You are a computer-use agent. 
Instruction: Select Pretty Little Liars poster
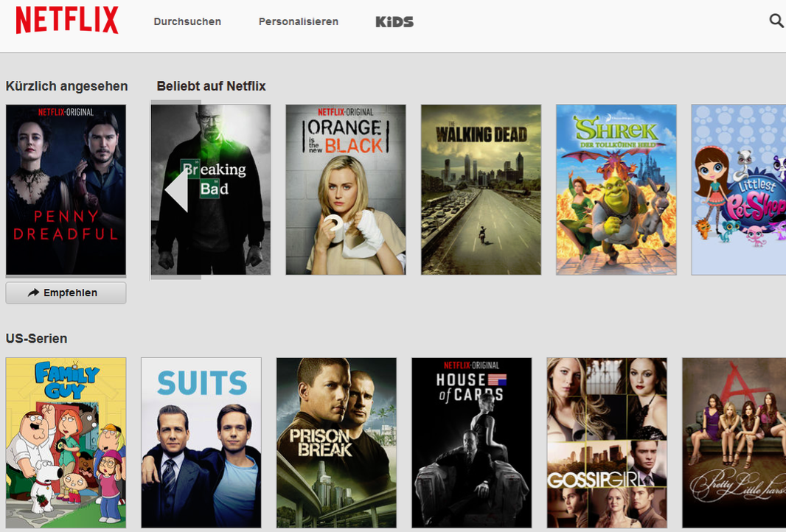[734, 443]
